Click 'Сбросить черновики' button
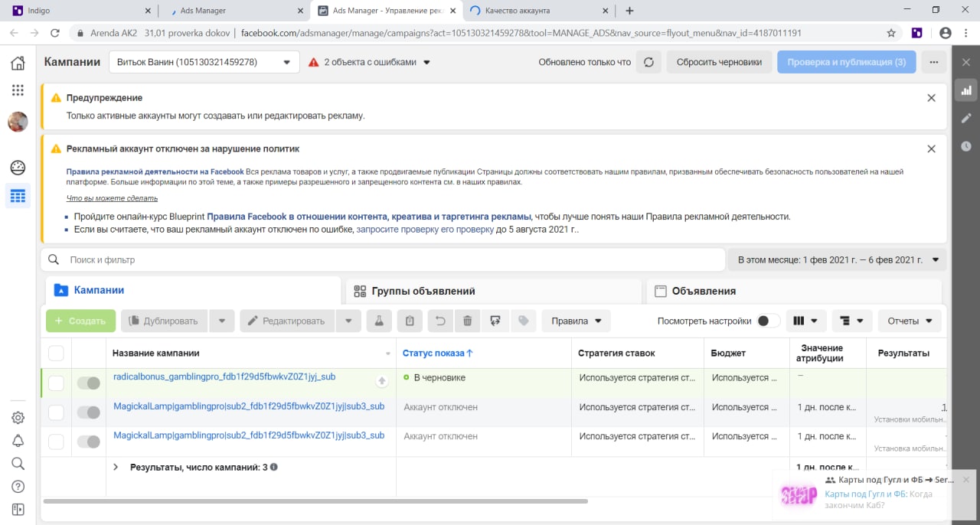Image resolution: width=980 pixels, height=525 pixels. [719, 62]
